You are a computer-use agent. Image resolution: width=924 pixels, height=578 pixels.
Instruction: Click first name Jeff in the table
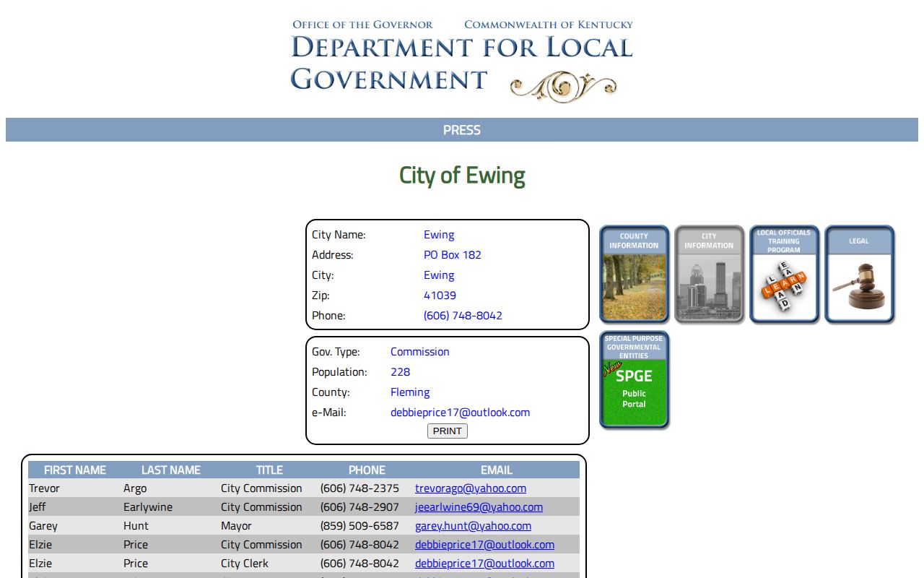38,507
